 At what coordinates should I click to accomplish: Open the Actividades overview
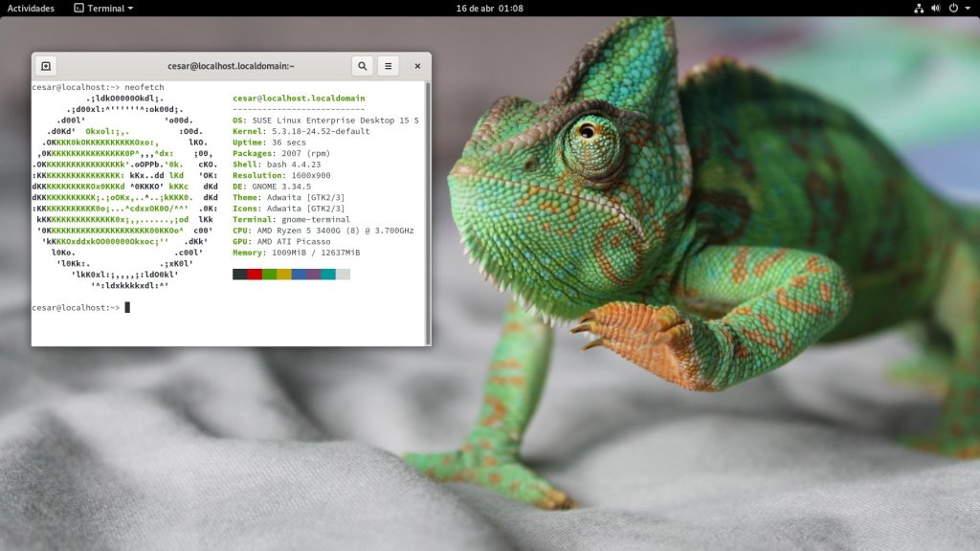31,8
